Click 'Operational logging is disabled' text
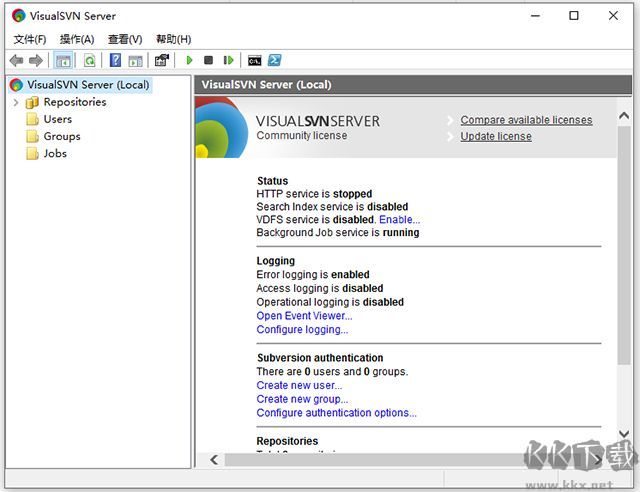Viewport: 640px width, 492px height. [330, 302]
